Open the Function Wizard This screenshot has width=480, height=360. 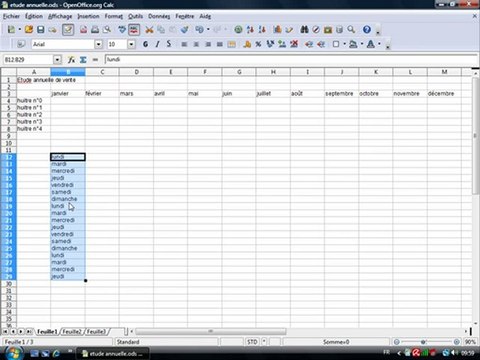tap(71, 60)
